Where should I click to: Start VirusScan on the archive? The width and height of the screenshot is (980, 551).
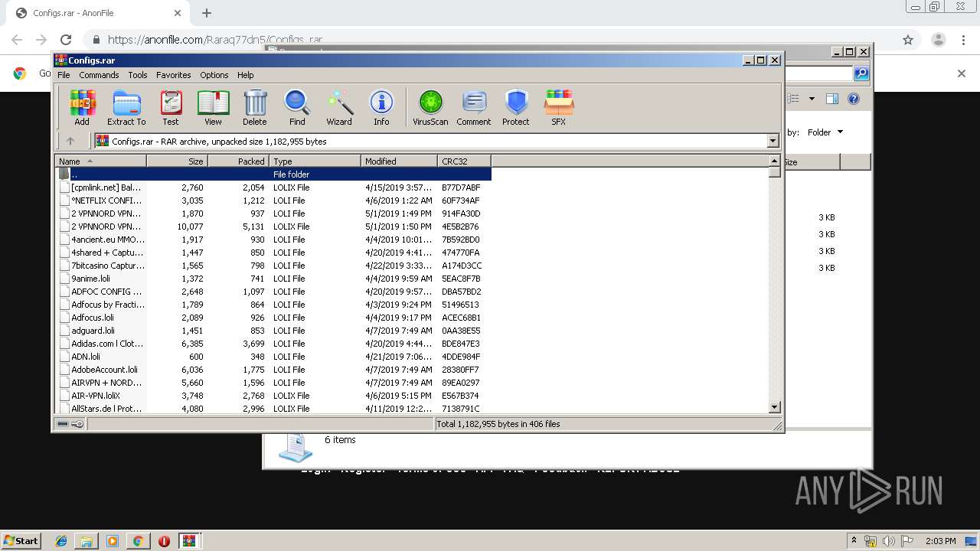pyautogui.click(x=430, y=108)
